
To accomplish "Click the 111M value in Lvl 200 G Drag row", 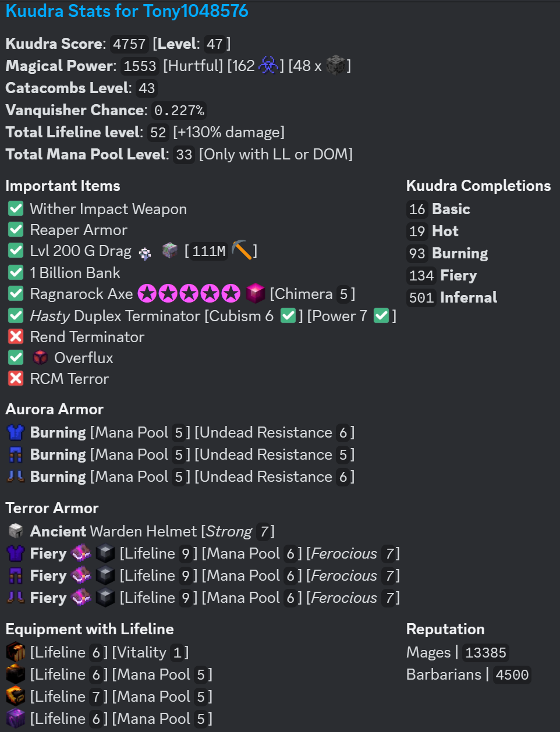I will [209, 251].
